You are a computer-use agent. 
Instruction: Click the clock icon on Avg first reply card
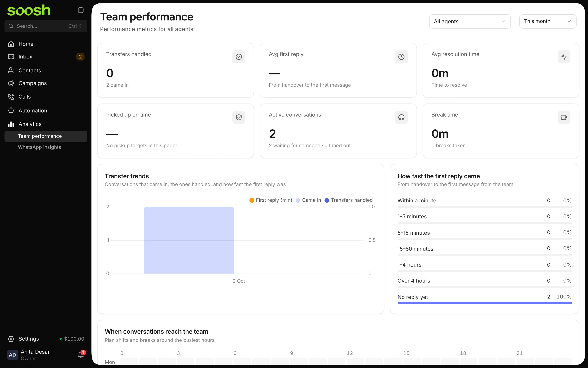pyautogui.click(x=401, y=57)
